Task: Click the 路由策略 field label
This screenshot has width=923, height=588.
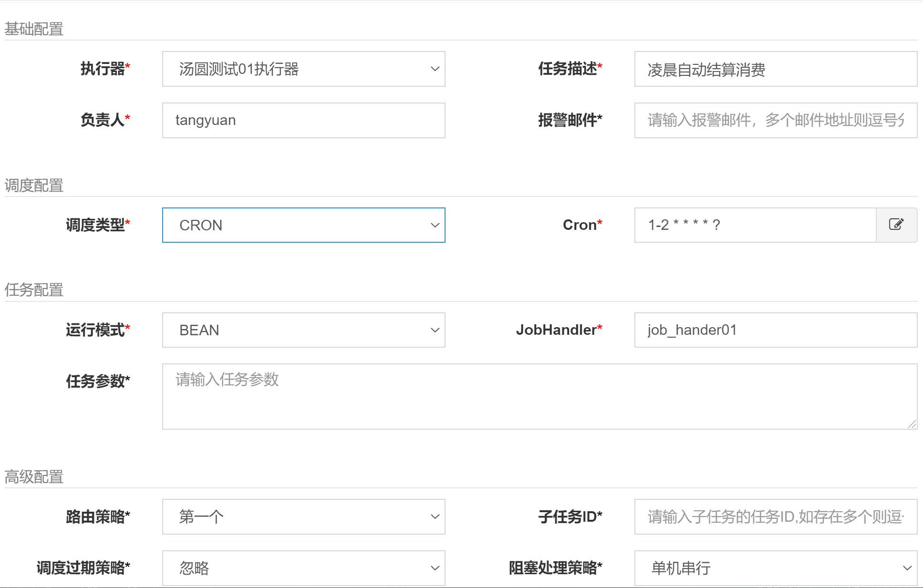Action: (x=98, y=516)
